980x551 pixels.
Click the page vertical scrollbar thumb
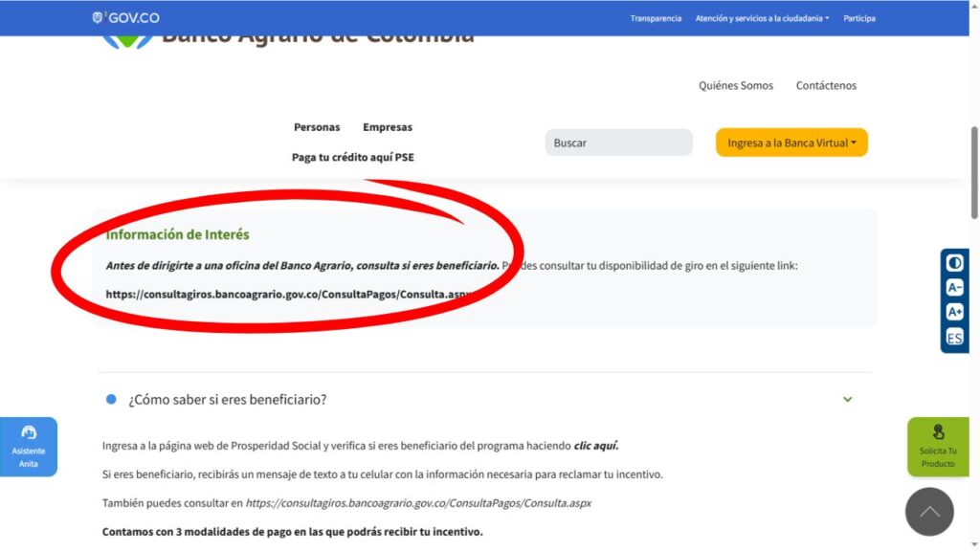(x=974, y=172)
